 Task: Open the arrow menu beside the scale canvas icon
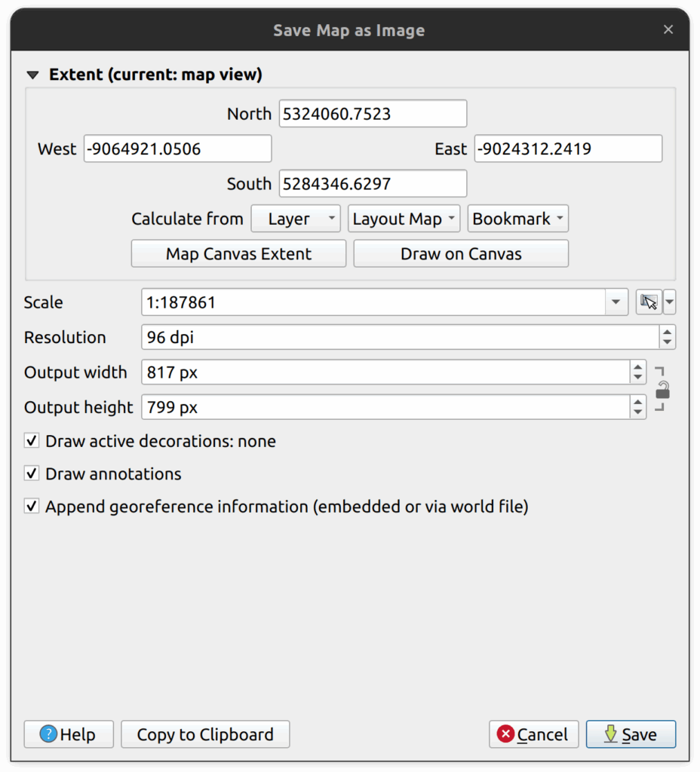tap(669, 302)
